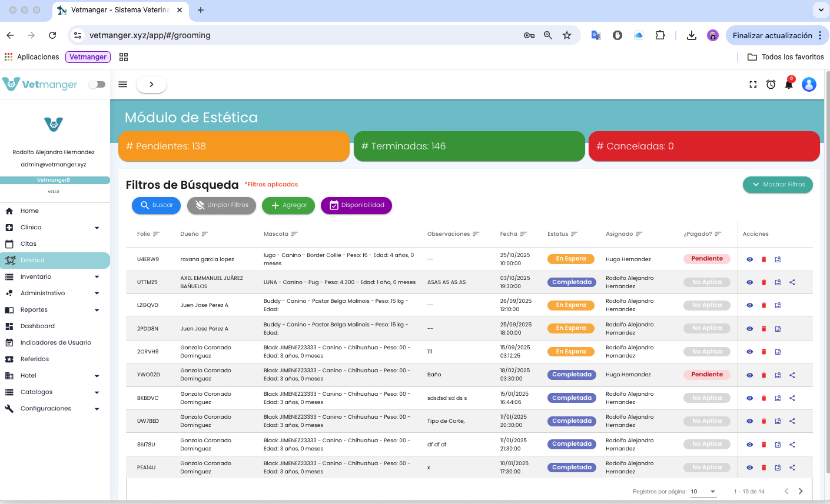
Task: Click the green Agregar button
Action: (288, 205)
